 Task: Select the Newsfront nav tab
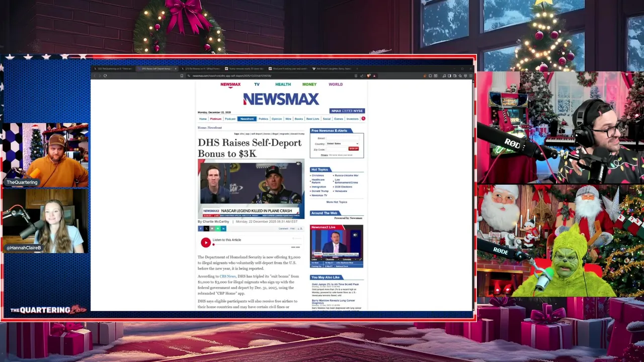coord(247,119)
